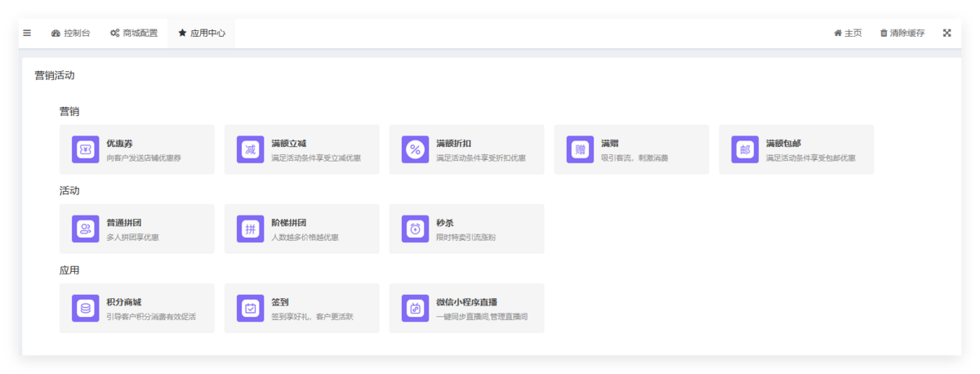980x374 pixels.
Task: Click description 一键同步直播间,管理直播间
Action: click(x=482, y=317)
